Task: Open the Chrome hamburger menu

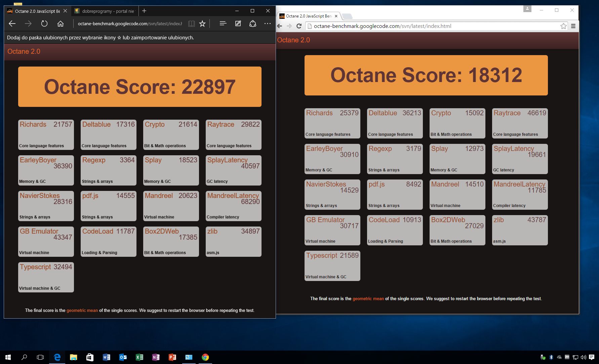Action: (x=573, y=26)
